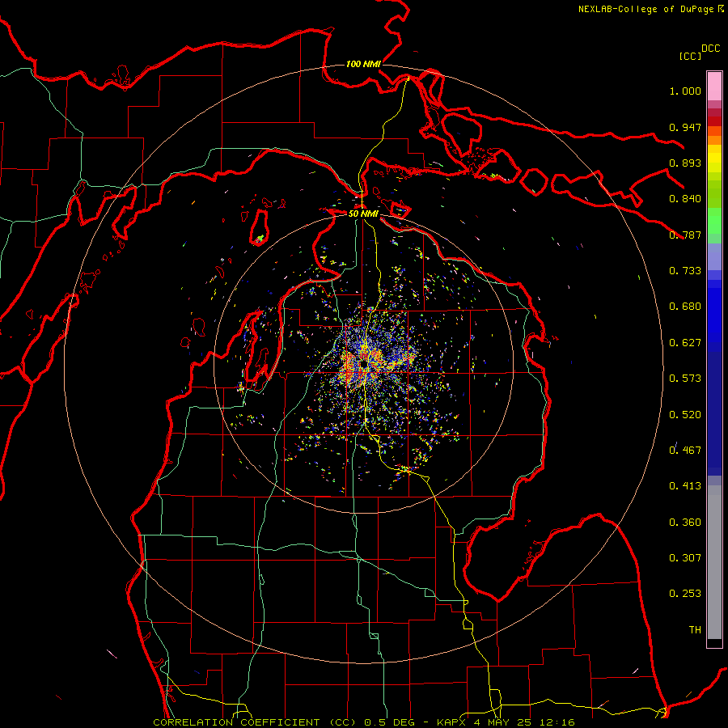
Task: Click the 0.253 scale value
Action: point(685,594)
